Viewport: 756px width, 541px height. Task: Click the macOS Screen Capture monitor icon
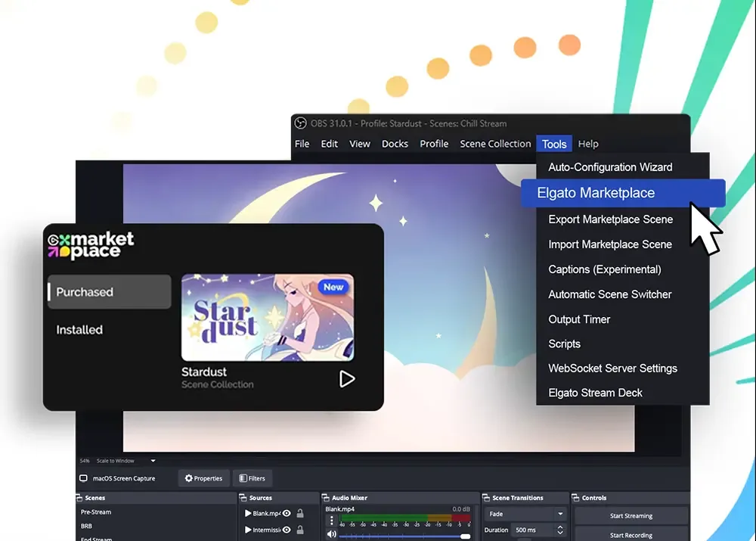(83, 478)
